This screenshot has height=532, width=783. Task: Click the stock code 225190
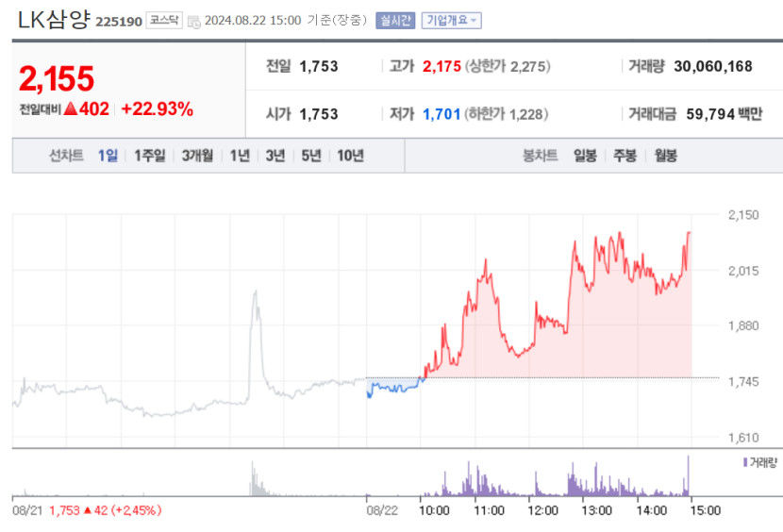pyautogui.click(x=119, y=22)
